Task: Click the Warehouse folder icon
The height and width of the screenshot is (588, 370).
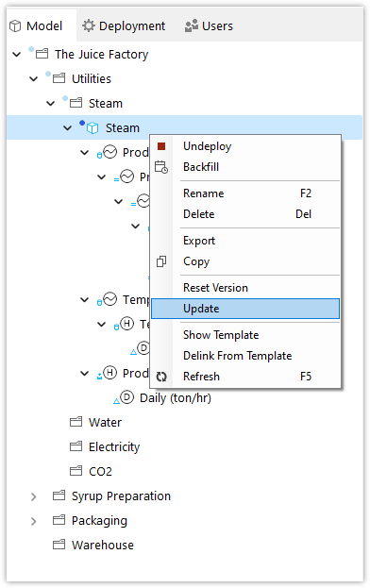Action: tap(59, 545)
